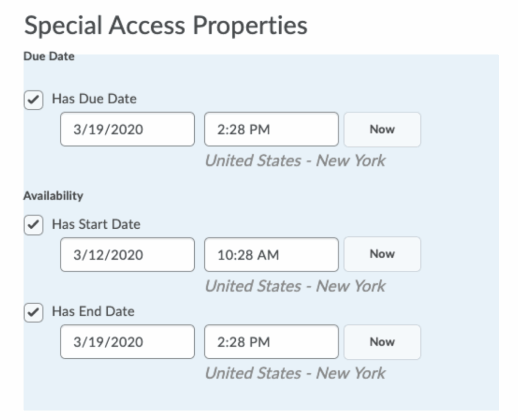
Task: Click the Due Date section label
Action: pyautogui.click(x=49, y=56)
